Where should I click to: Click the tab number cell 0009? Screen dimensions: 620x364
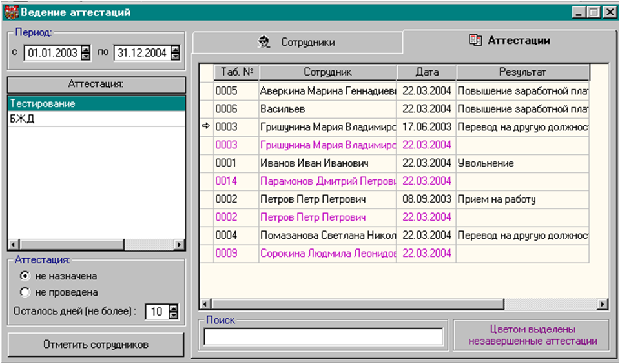pyautogui.click(x=236, y=254)
